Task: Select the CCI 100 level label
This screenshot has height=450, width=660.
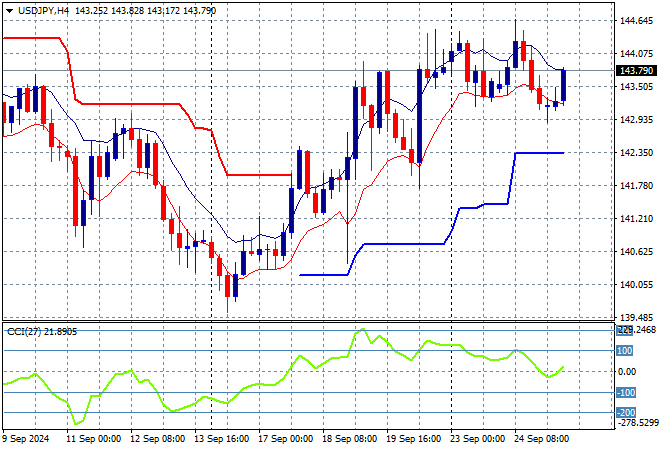Action: (x=625, y=351)
